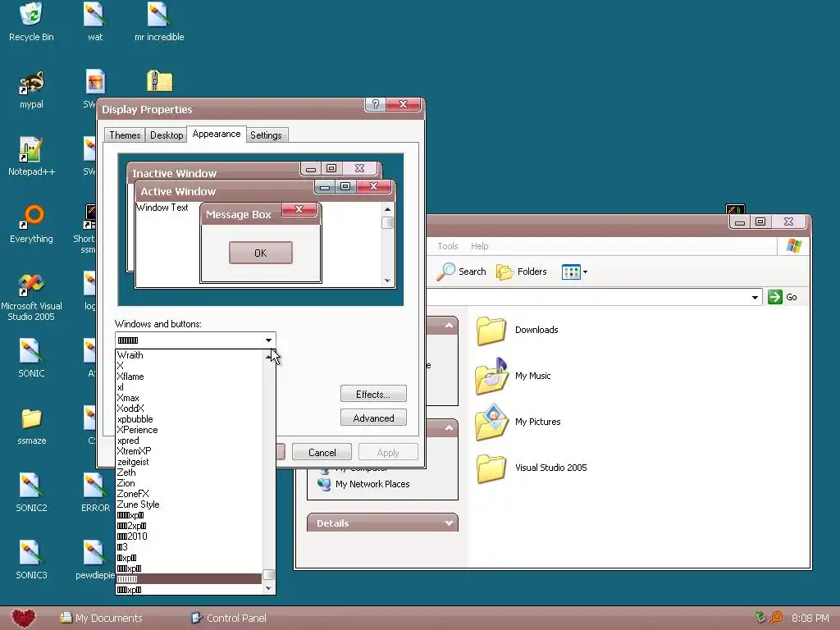840x630 pixels.
Task: Launch the Everything search shortcut
Action: click(x=31, y=224)
